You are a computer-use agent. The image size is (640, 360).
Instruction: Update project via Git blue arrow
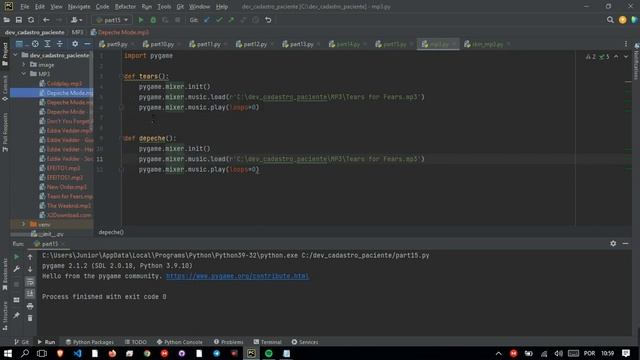[207, 20]
